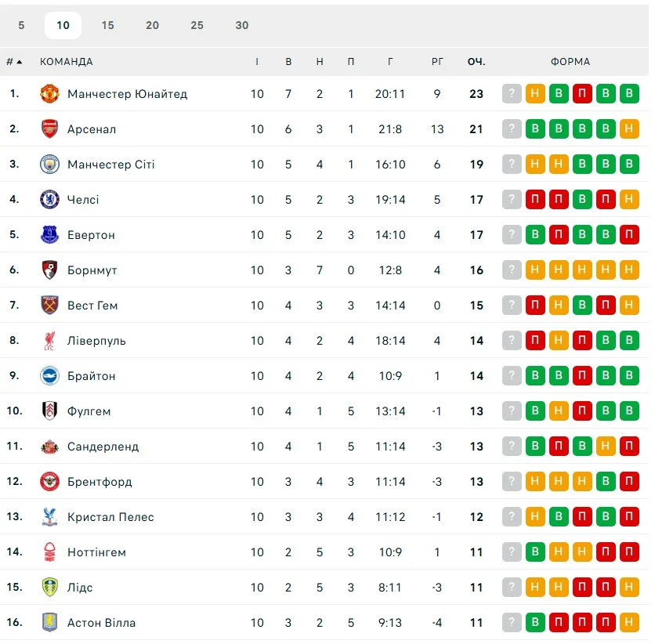Image resolution: width=655 pixels, height=644 pixels.
Task: Select the 30 matches tab
Action: [241, 25]
